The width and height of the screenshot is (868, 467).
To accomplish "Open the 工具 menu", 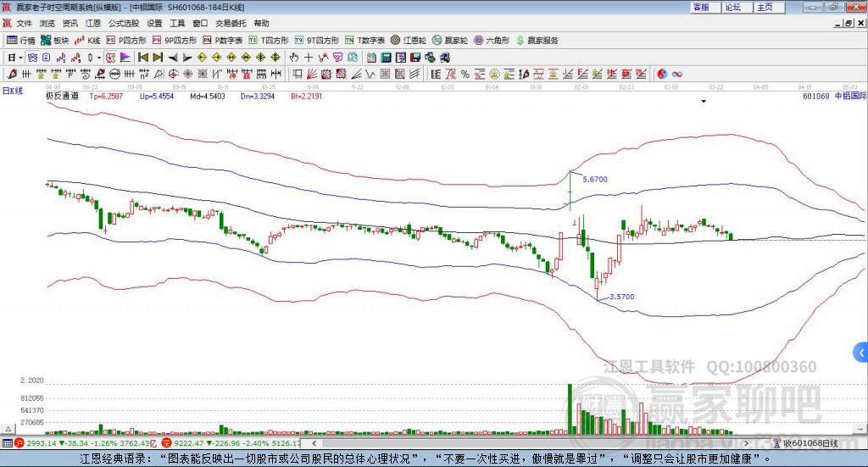I will tap(177, 23).
